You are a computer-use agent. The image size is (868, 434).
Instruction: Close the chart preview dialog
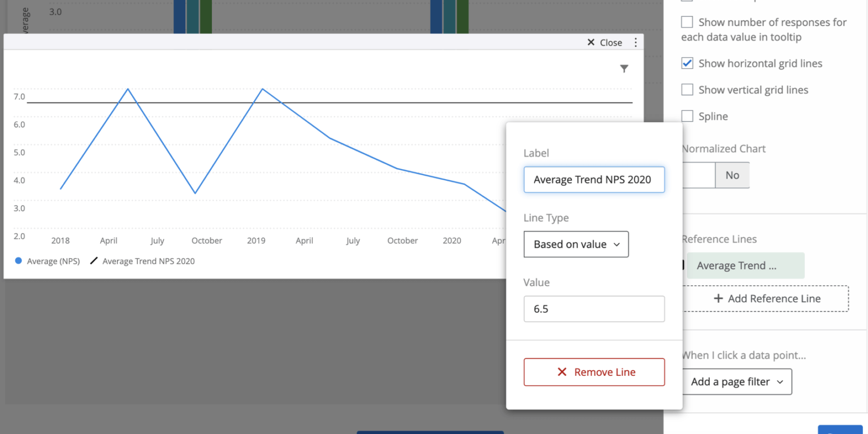pyautogui.click(x=605, y=42)
